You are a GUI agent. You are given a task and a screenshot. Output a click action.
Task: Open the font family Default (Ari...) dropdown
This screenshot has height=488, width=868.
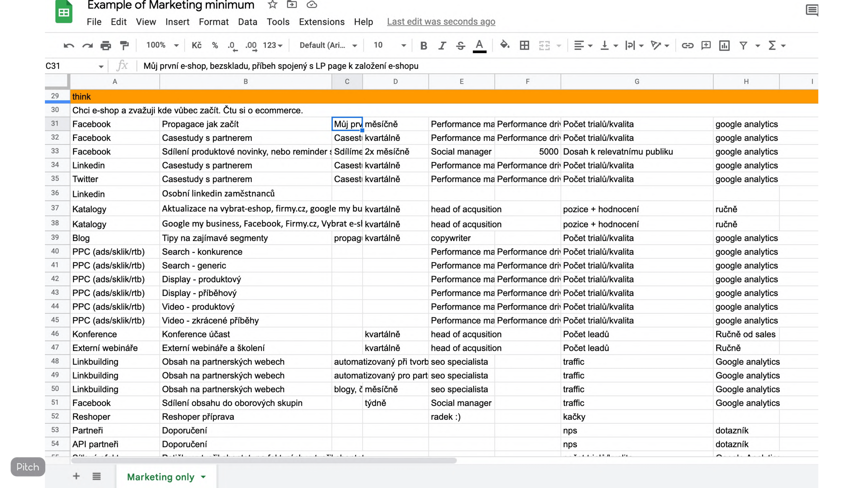pyautogui.click(x=328, y=46)
